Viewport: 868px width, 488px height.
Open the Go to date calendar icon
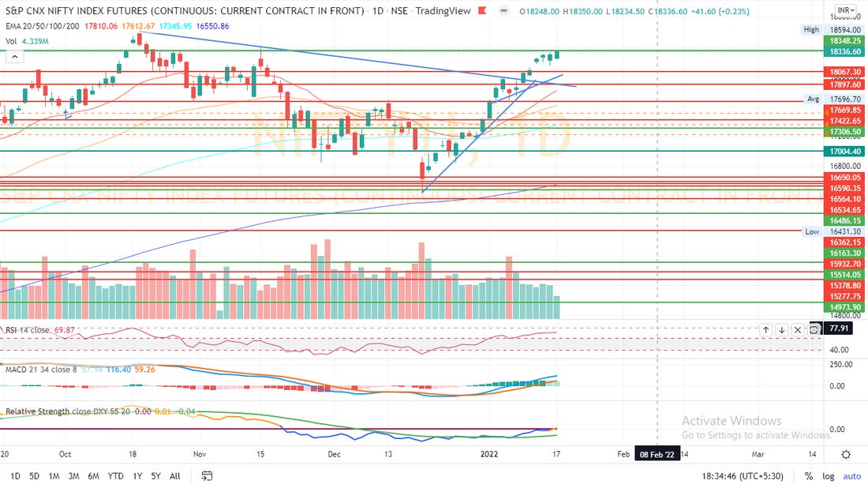click(x=207, y=476)
